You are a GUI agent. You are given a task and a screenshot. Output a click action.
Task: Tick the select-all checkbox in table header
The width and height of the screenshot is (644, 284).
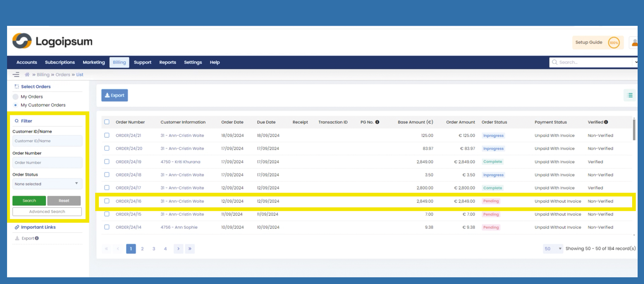(x=107, y=122)
